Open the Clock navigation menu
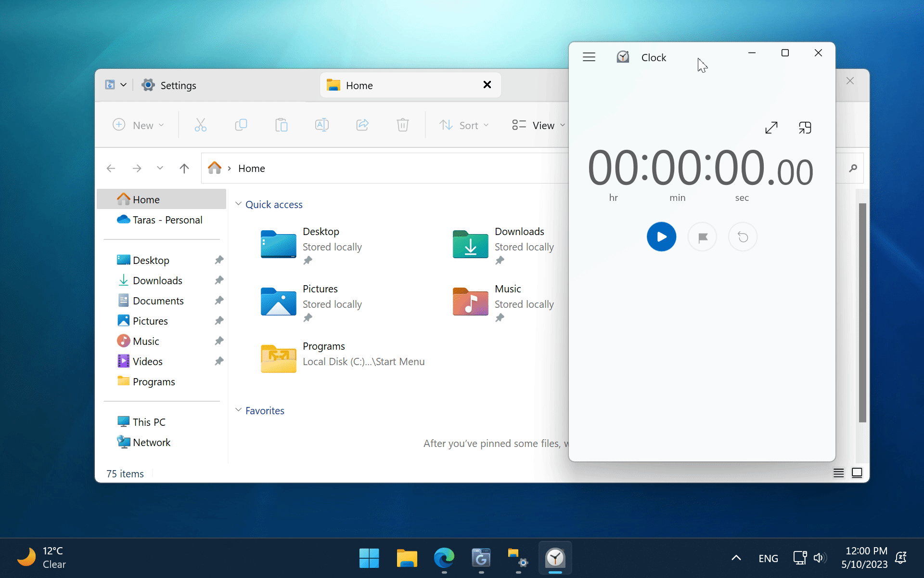 pyautogui.click(x=589, y=57)
